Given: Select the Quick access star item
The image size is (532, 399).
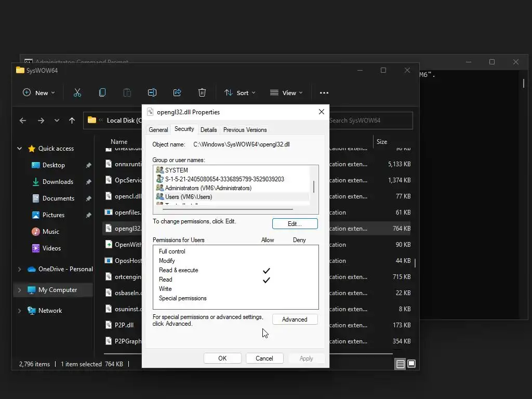Looking at the screenshot, I should pyautogui.click(x=56, y=149).
